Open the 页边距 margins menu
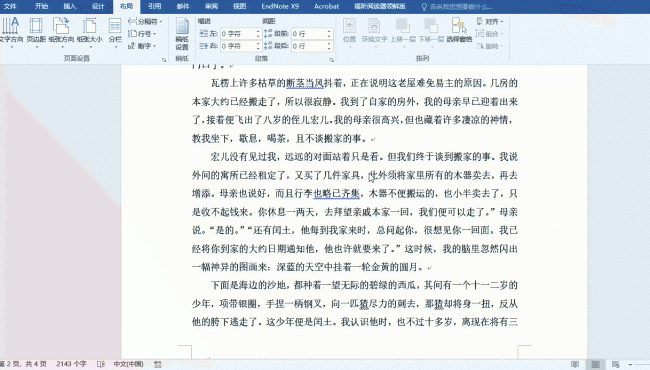 pos(36,31)
